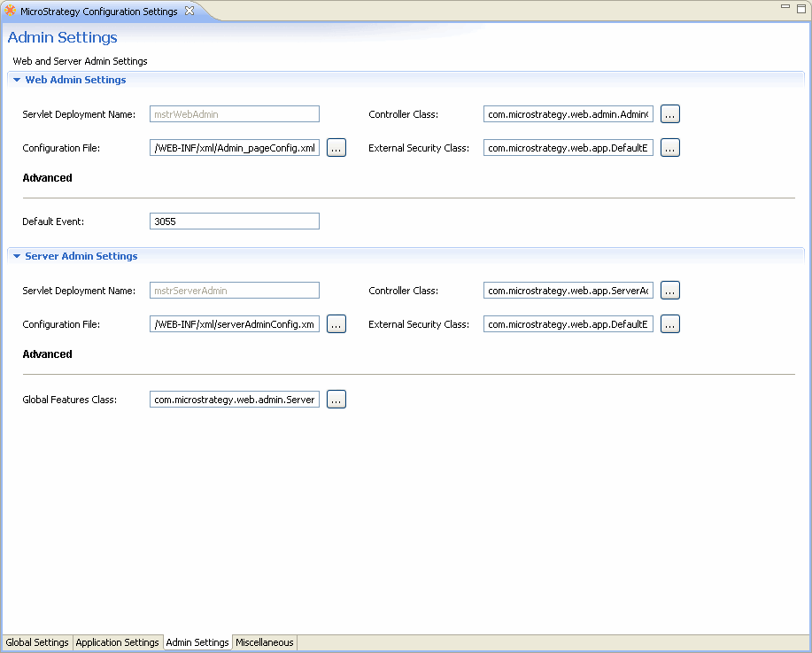The image size is (812, 653).
Task: Click the Web Admin Configuration File label
Action: (61, 148)
